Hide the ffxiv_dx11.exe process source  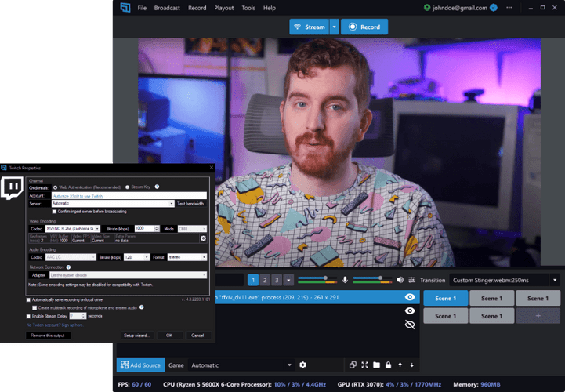point(409,298)
